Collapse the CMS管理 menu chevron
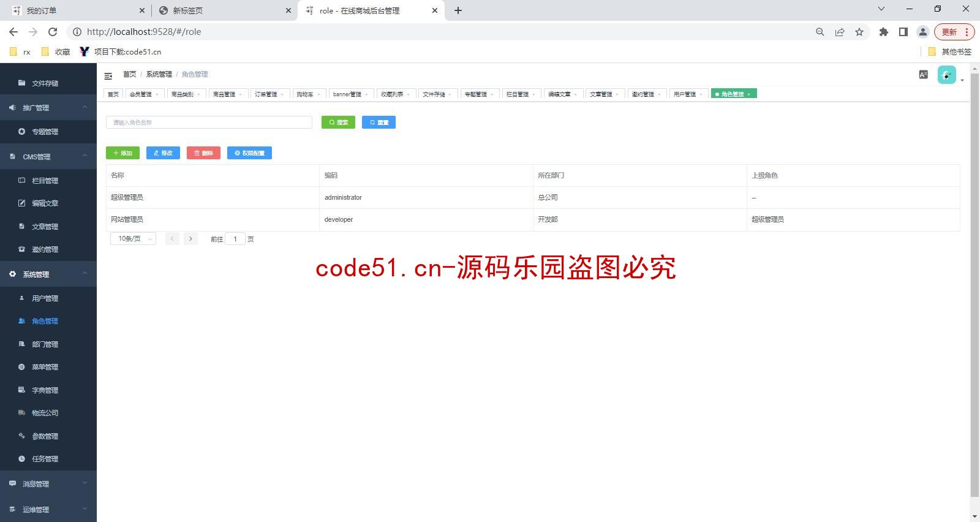 85,156
